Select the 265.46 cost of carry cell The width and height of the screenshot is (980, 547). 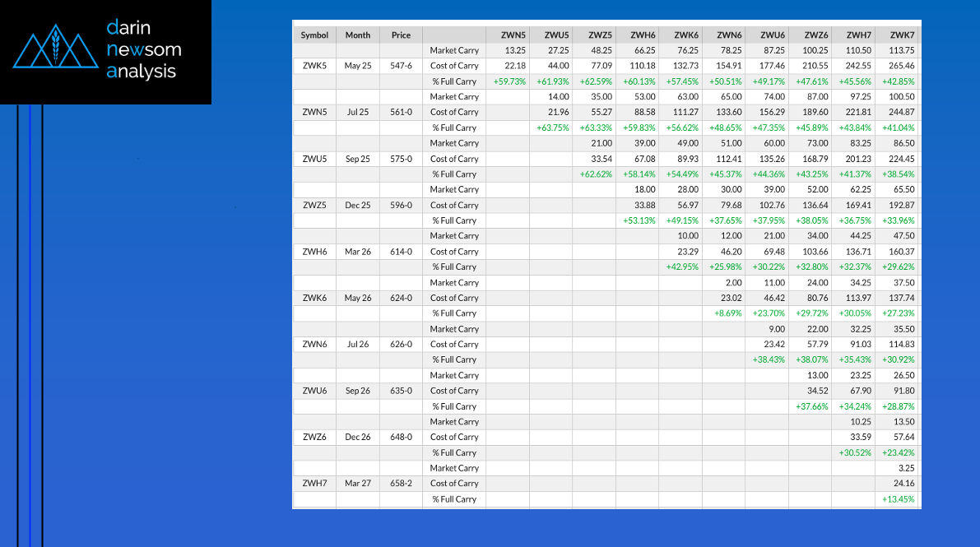click(900, 66)
